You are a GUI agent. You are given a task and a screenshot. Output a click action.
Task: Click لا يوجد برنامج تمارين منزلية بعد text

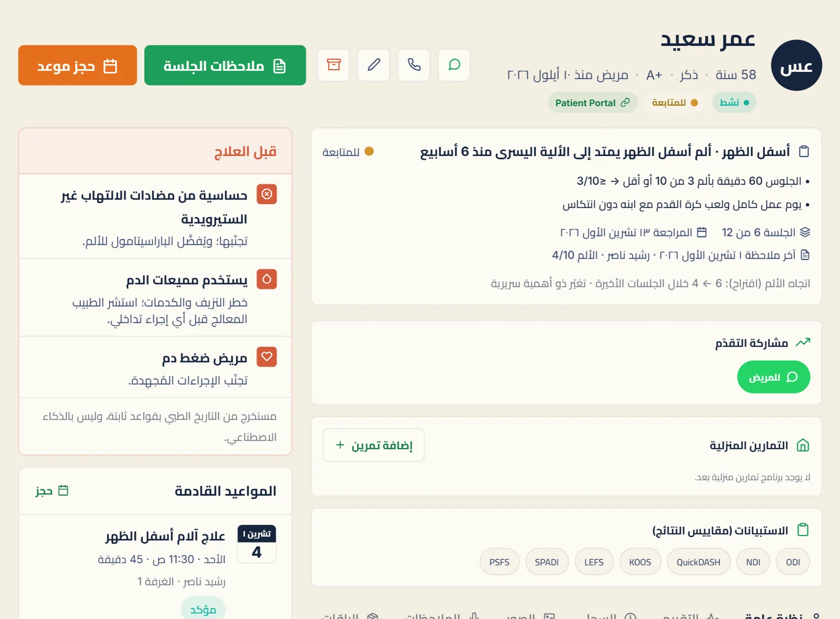click(753, 477)
